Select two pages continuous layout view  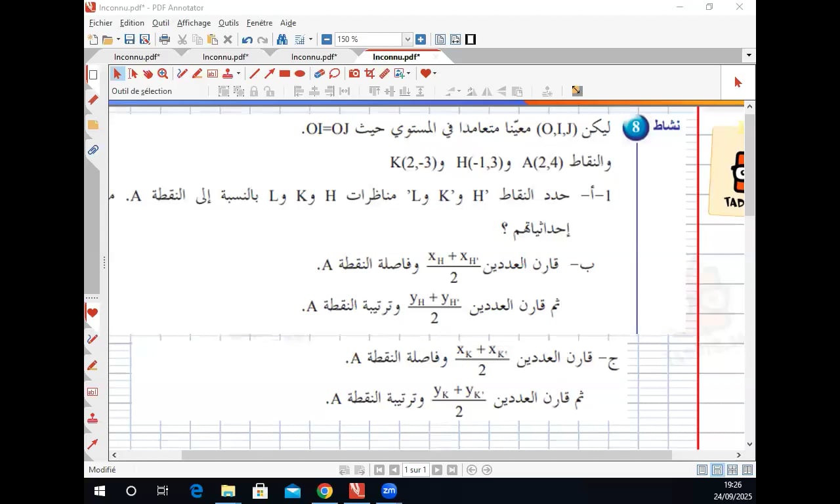coord(747,470)
